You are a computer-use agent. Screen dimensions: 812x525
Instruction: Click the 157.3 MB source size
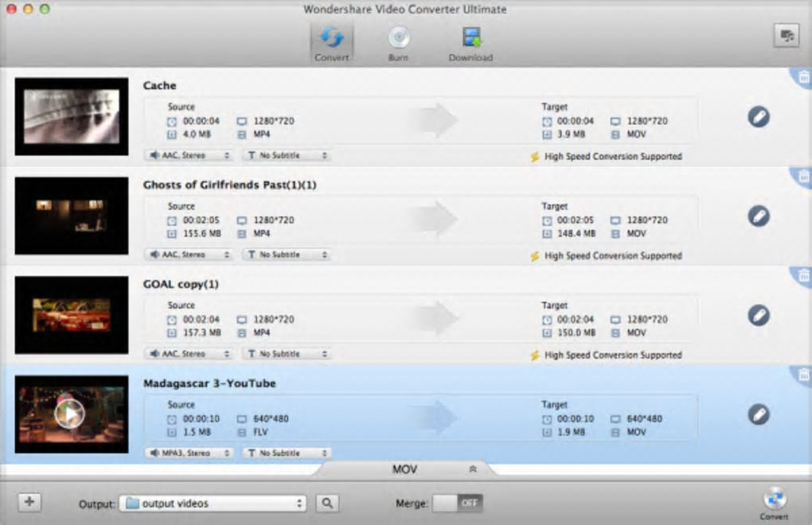click(202, 332)
